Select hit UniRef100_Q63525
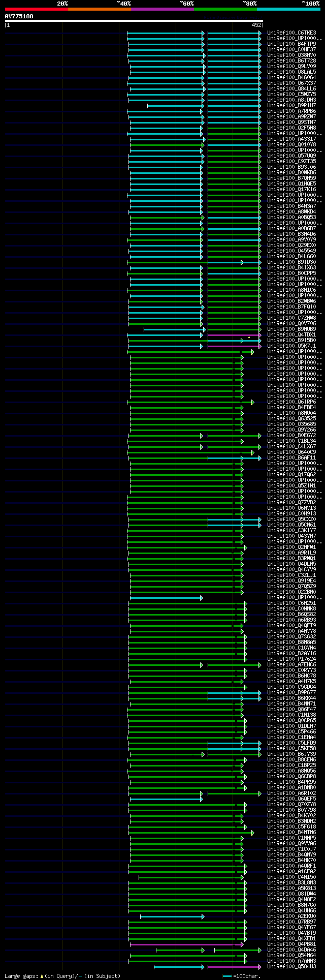Screen dimensions: 325x980 tap(291, 419)
